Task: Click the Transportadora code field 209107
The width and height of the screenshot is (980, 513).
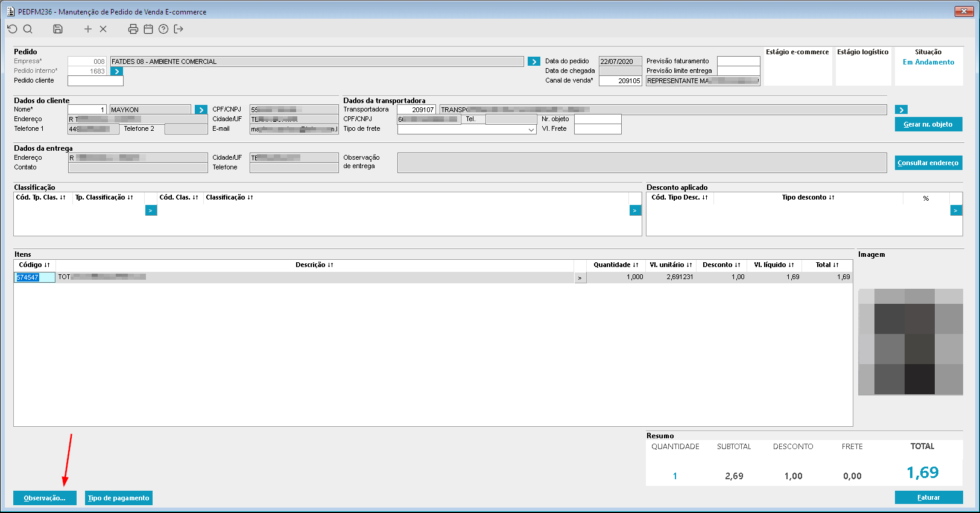Action: pyautogui.click(x=416, y=110)
